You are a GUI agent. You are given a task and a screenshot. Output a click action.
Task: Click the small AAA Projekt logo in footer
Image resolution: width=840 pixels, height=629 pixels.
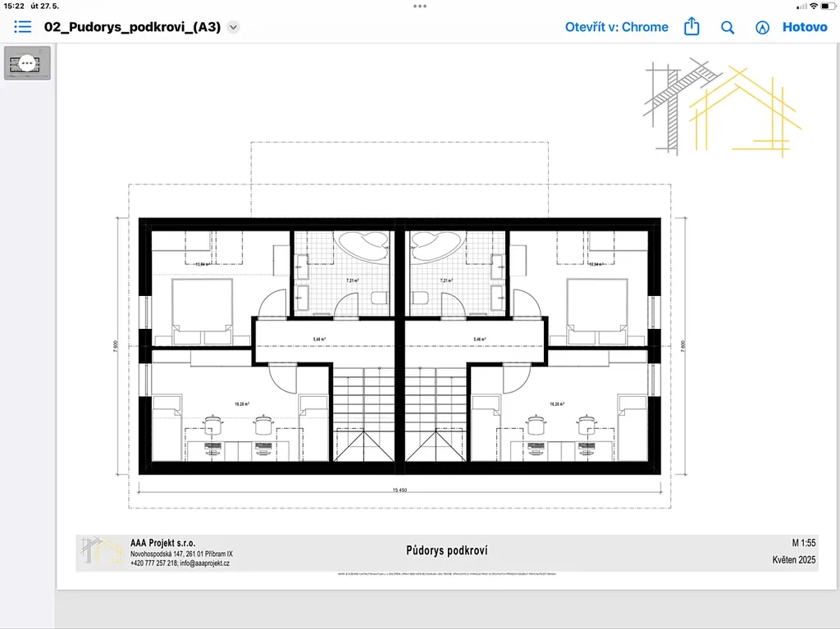point(101,553)
